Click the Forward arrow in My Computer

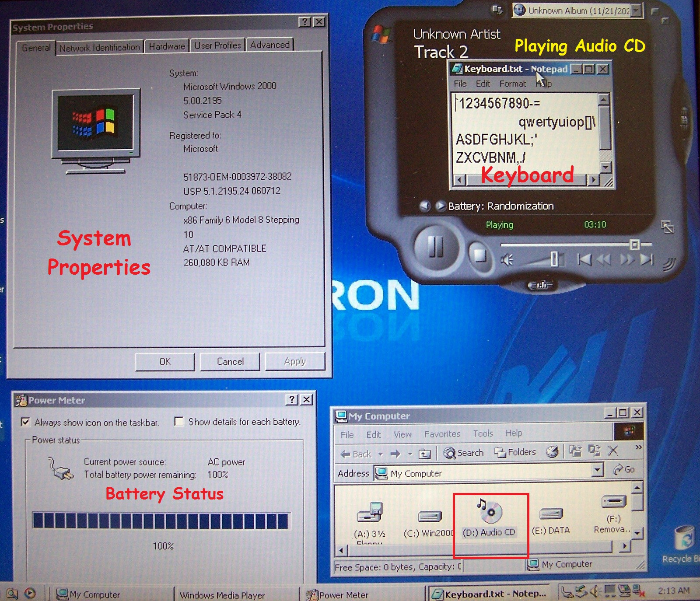[x=395, y=454]
